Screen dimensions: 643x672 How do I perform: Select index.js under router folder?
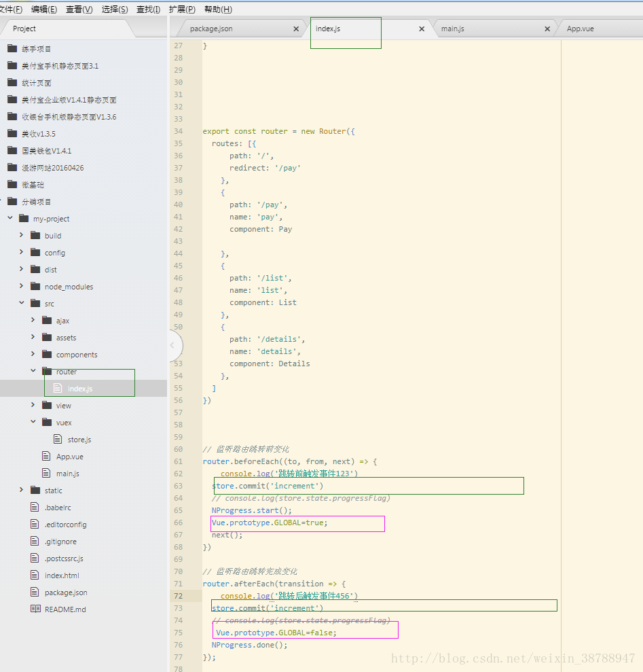click(84, 388)
